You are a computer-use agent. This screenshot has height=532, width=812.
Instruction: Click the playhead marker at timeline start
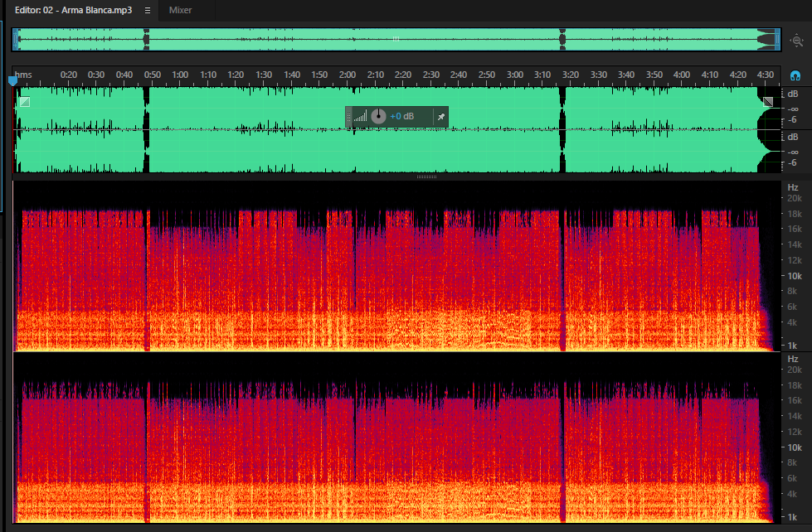click(x=13, y=80)
